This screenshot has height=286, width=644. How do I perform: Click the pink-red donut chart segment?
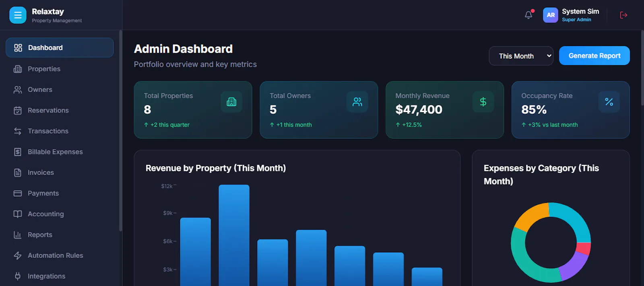click(x=584, y=249)
